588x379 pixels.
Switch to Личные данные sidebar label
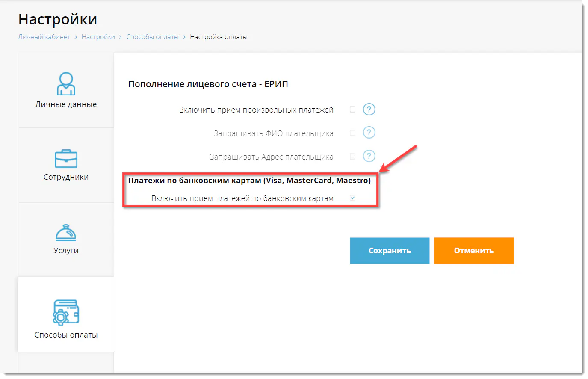(x=66, y=104)
